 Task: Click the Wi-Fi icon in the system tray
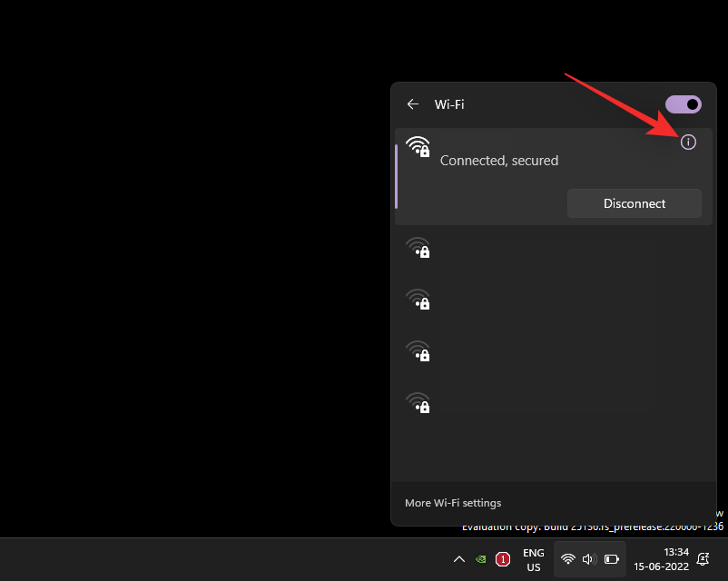tap(567, 559)
